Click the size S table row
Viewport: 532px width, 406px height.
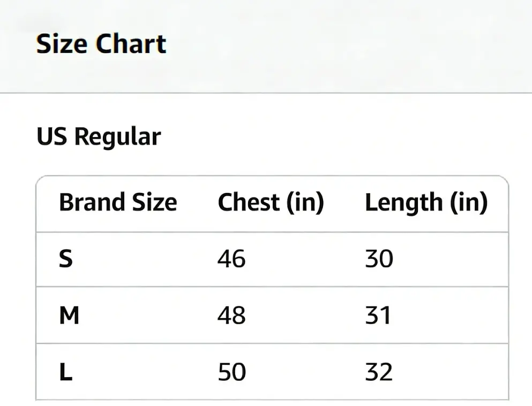pos(300,260)
